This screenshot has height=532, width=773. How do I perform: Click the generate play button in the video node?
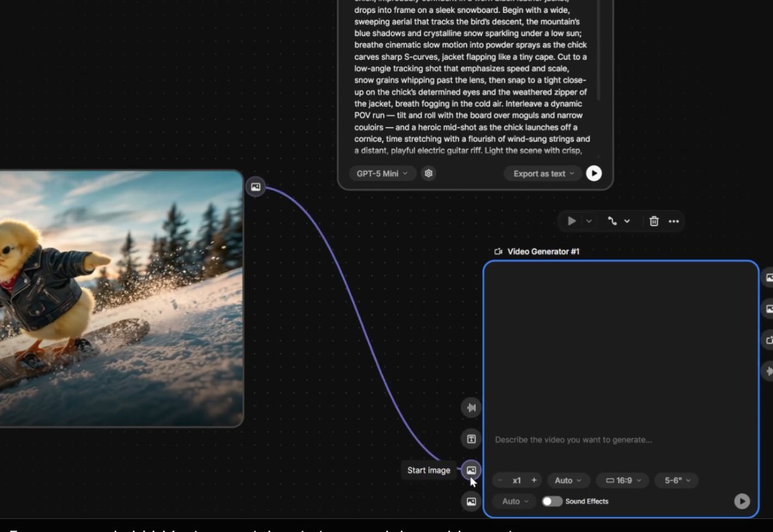[x=742, y=501]
